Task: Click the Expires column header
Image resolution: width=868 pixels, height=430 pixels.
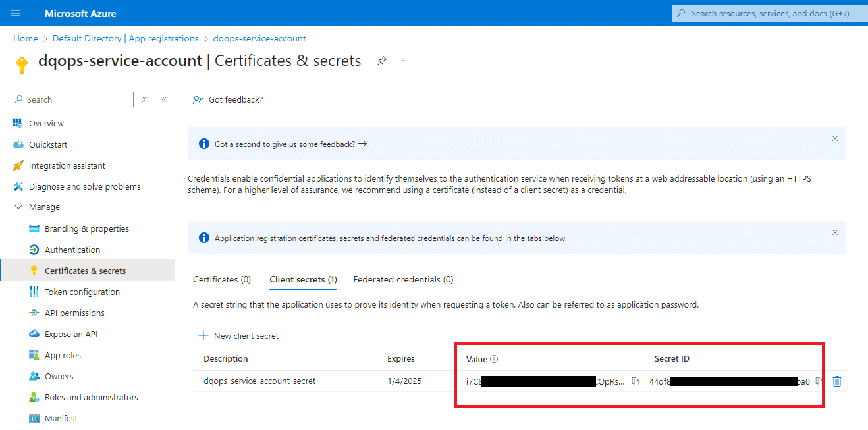Action: click(x=401, y=359)
